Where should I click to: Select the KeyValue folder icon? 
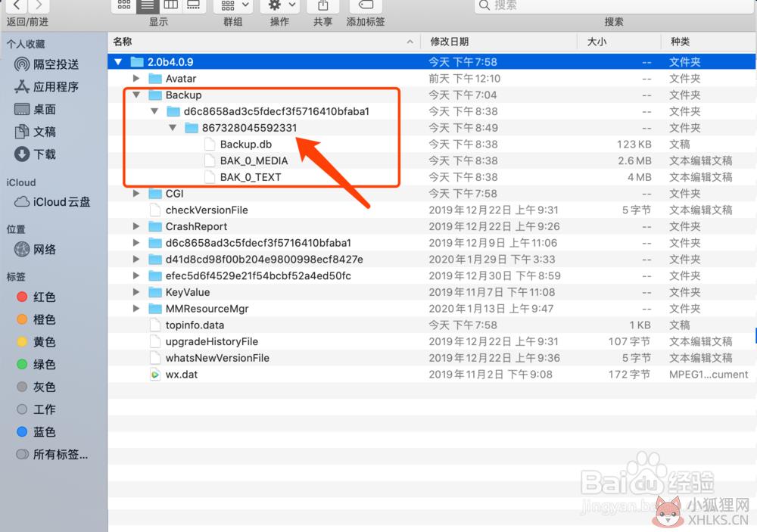coord(155,292)
